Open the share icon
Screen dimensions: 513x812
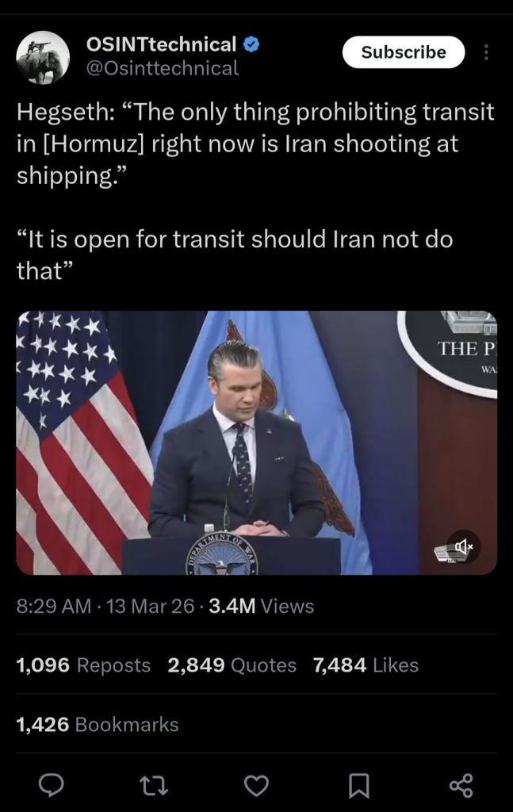(461, 785)
